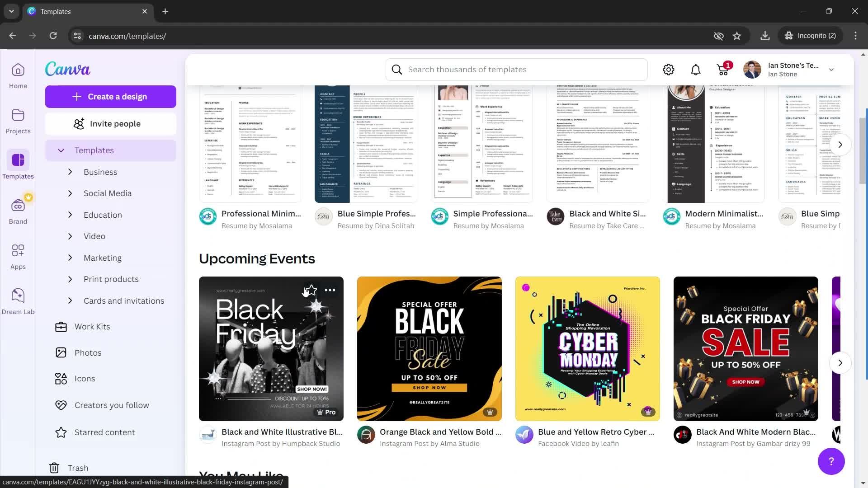Click the tracking protection eye icon
This screenshot has width=868, height=488.
[718, 36]
